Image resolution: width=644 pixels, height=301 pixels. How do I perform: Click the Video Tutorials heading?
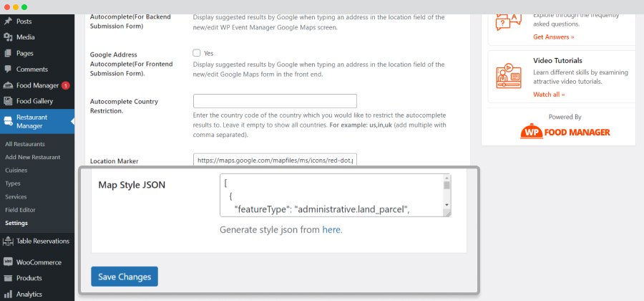(557, 61)
